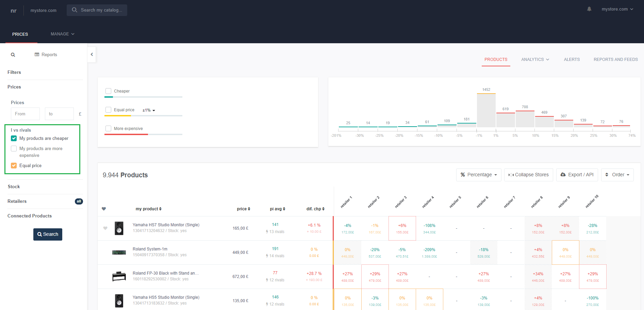Select the PRODUCTS tab

[496, 60]
